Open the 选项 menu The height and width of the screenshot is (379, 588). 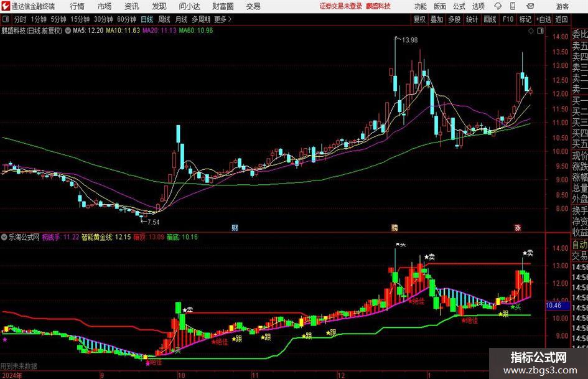coord(478,6)
